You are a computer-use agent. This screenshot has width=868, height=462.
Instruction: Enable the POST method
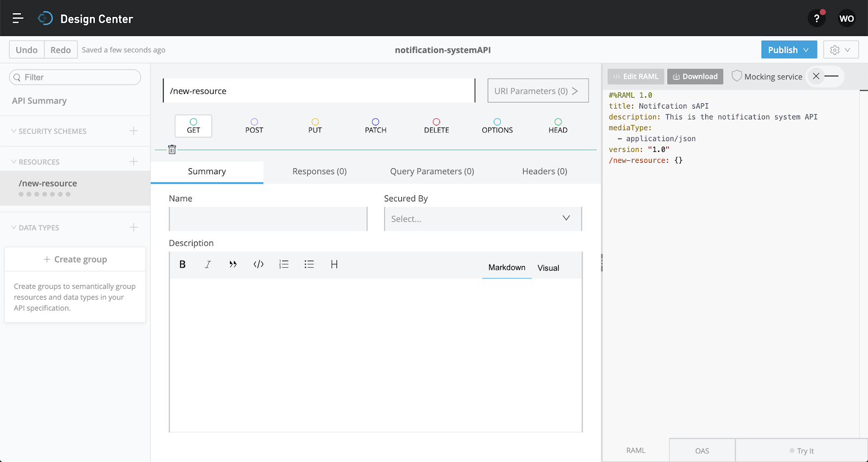pos(254,126)
